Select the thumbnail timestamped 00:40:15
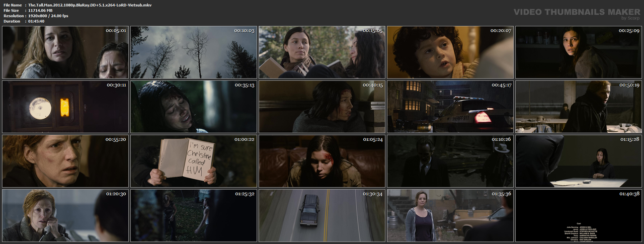 point(322,106)
